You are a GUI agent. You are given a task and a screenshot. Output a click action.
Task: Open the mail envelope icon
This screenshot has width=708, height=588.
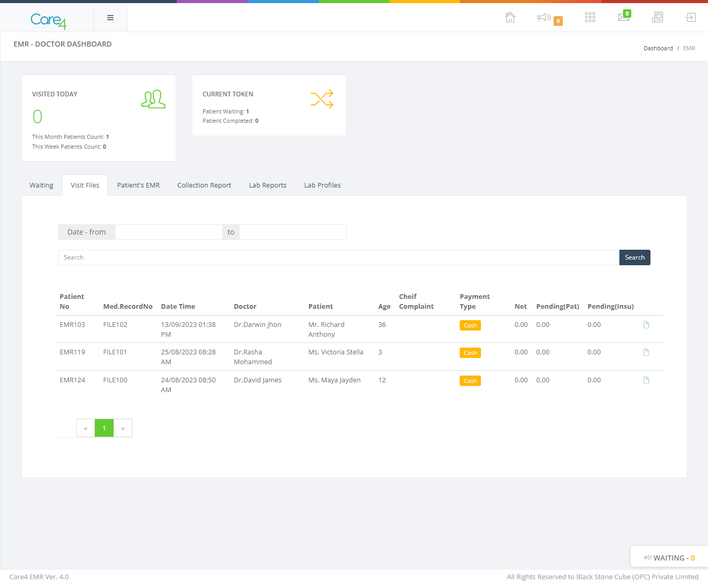(x=624, y=18)
